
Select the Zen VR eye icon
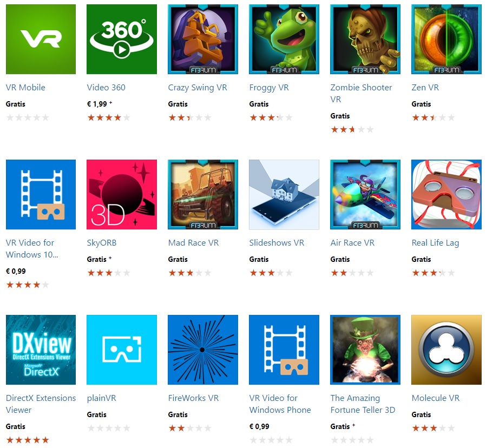pos(446,39)
